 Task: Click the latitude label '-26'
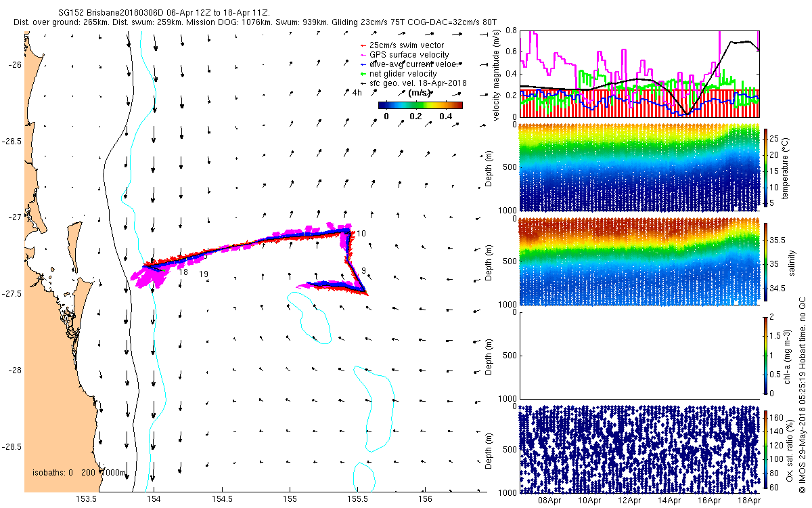15,64
